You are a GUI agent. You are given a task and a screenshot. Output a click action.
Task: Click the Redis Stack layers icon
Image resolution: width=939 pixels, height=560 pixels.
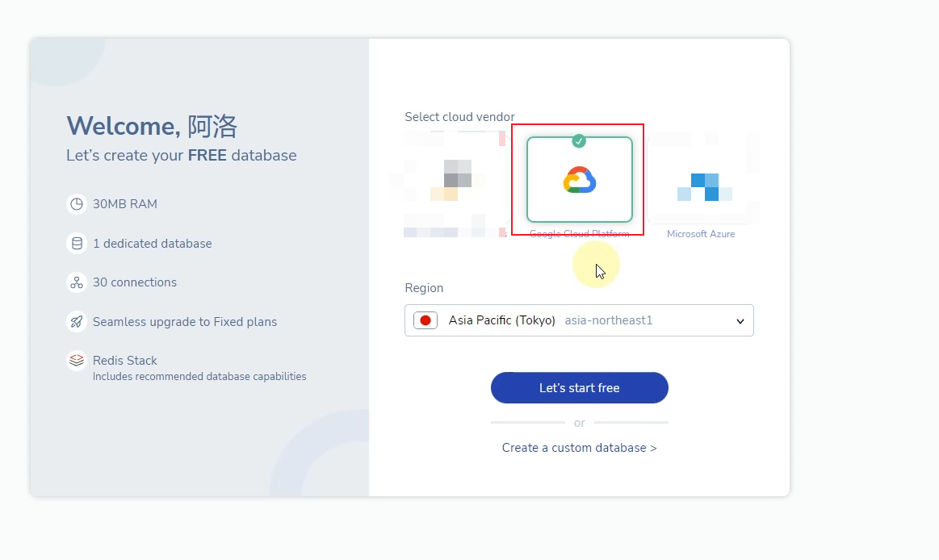pos(77,361)
